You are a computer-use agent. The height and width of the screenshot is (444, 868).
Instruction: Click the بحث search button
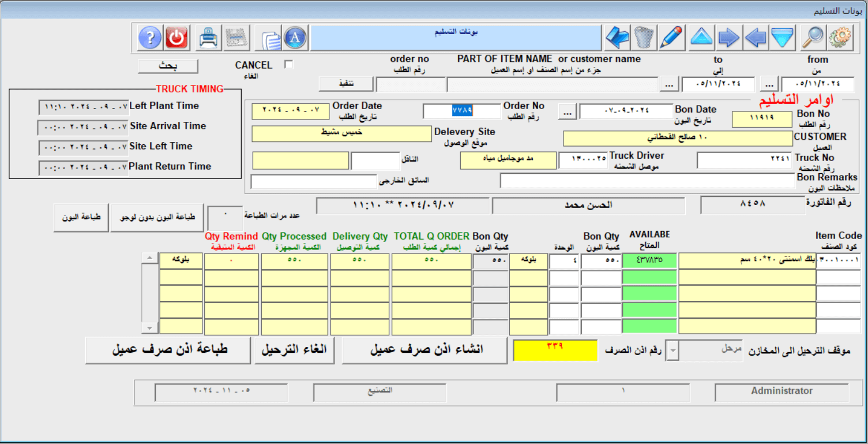tap(168, 66)
